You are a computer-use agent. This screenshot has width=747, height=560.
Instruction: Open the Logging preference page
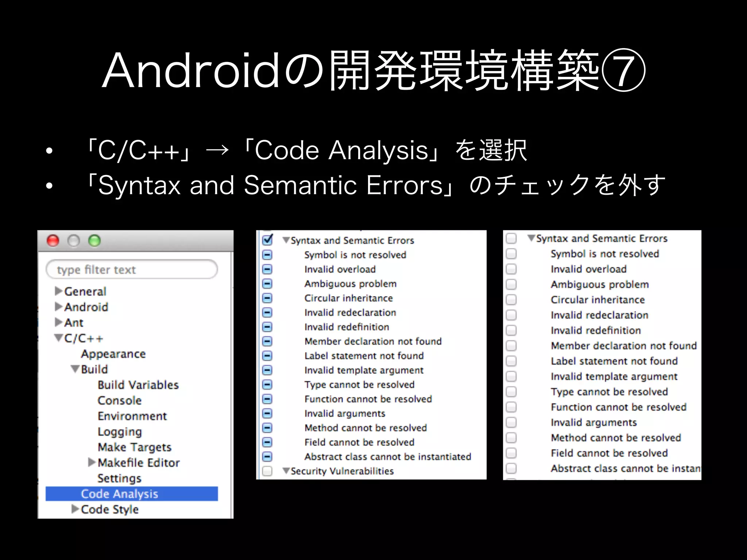[x=120, y=432]
